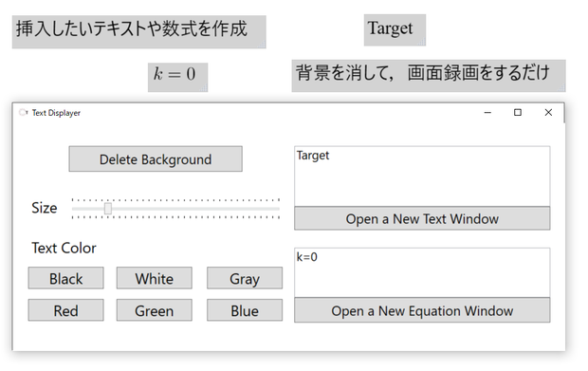Click the Text Displayer app icon in title bar

point(24,113)
